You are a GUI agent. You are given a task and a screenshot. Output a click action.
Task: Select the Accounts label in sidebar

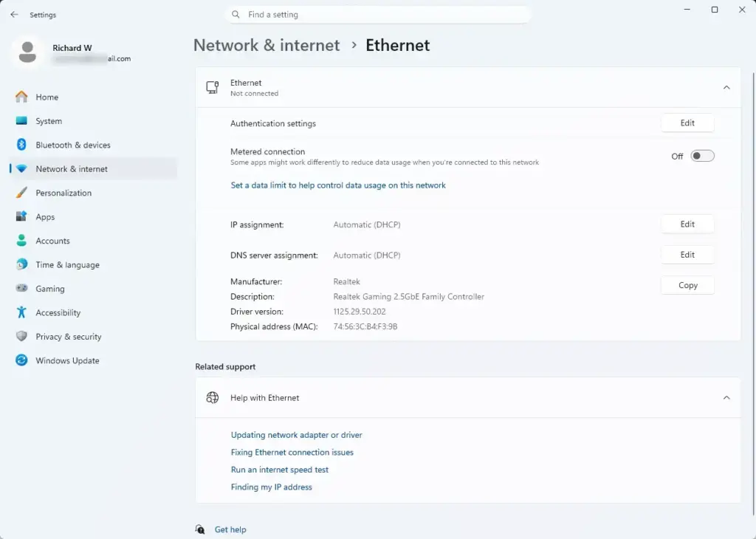coord(52,241)
